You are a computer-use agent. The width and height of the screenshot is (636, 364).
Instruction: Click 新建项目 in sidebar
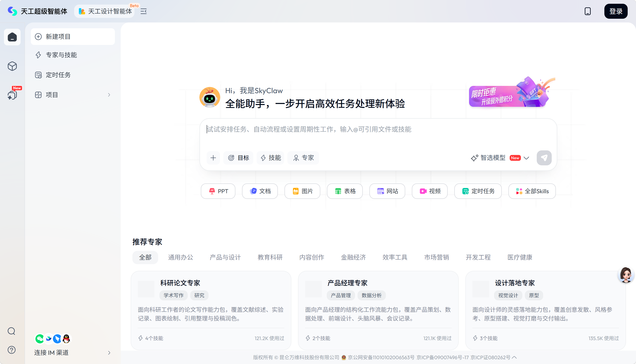tap(73, 36)
